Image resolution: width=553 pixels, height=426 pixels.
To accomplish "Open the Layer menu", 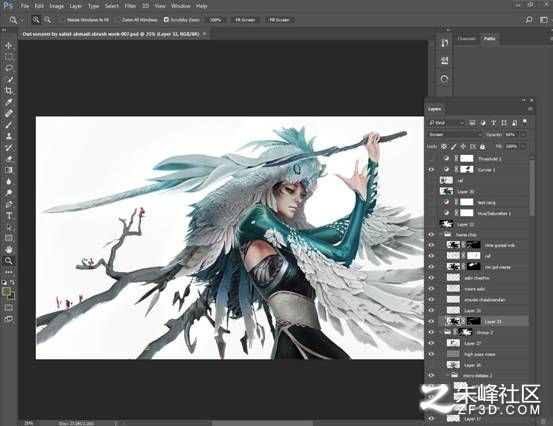I will tap(75, 6).
